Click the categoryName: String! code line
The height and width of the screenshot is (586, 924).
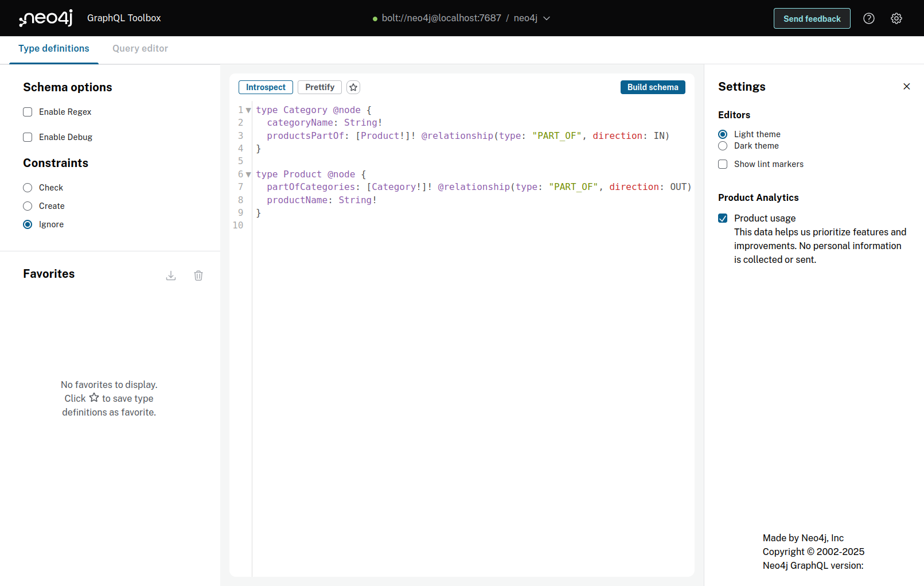pos(324,123)
